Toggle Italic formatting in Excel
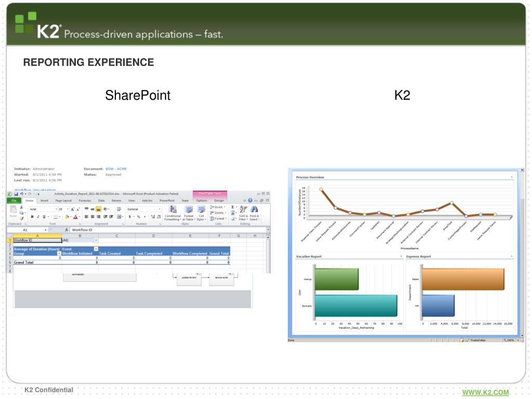532x399 pixels. [38, 217]
